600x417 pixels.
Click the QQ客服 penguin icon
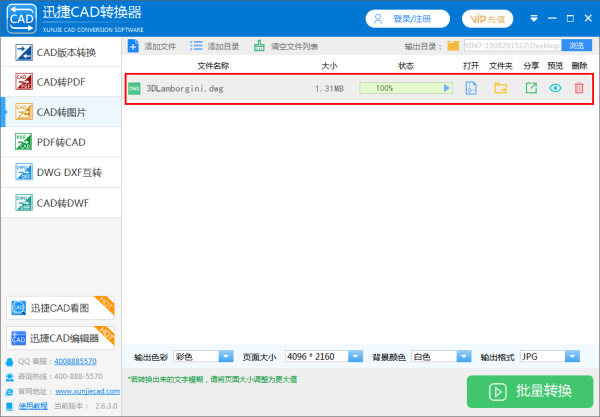coord(10,362)
